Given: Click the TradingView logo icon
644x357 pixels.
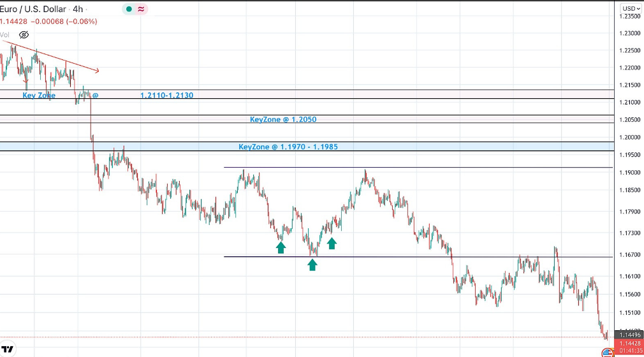Looking at the screenshot, I should click(8, 349).
